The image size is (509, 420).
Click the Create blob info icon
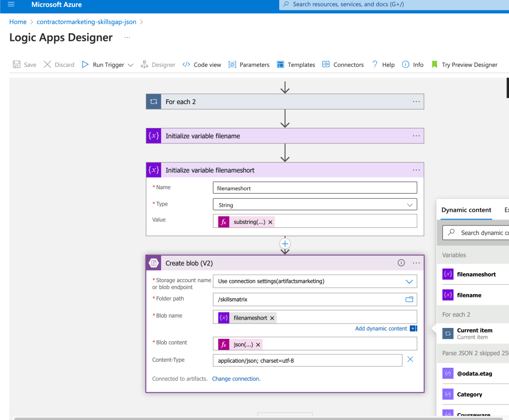[x=401, y=263]
